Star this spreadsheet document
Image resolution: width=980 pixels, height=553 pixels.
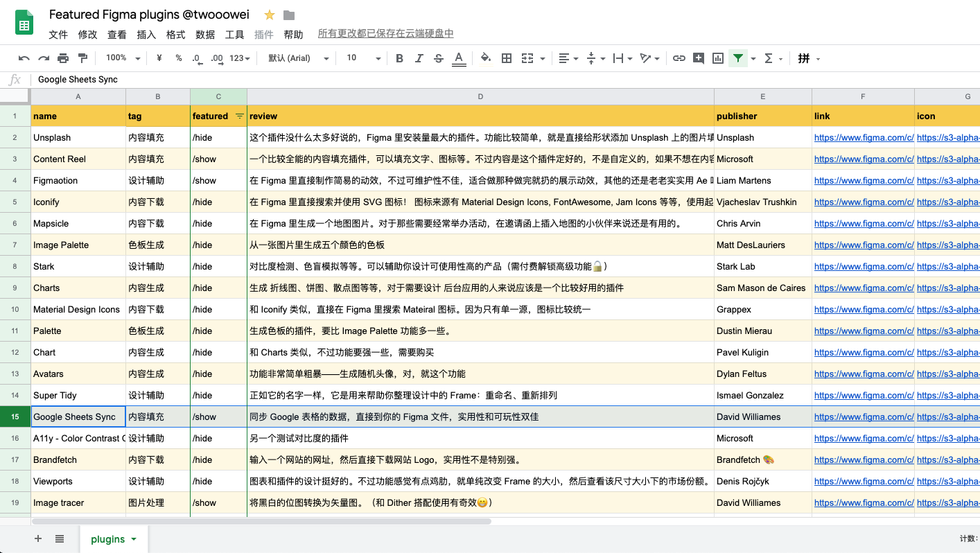(270, 15)
